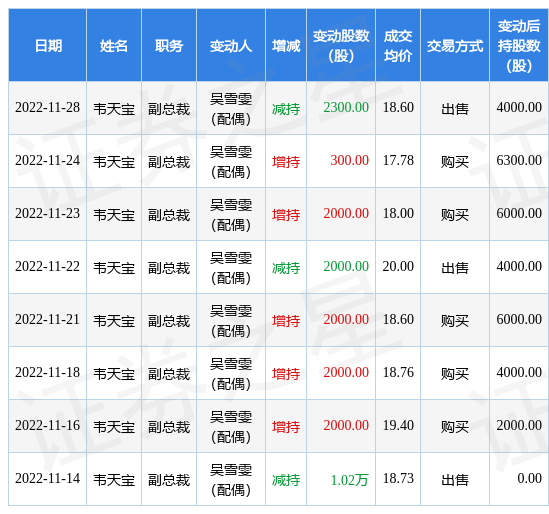Click 减持 in the 2022-11-28 row
This screenshot has height=514, width=549.
pos(286,109)
